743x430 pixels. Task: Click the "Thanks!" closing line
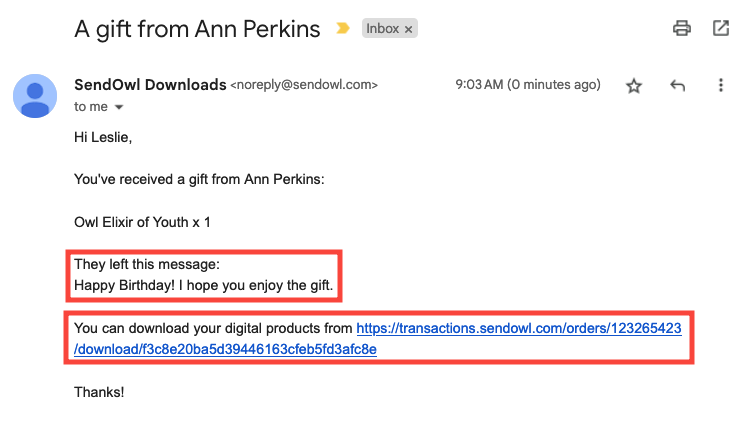pos(99,392)
